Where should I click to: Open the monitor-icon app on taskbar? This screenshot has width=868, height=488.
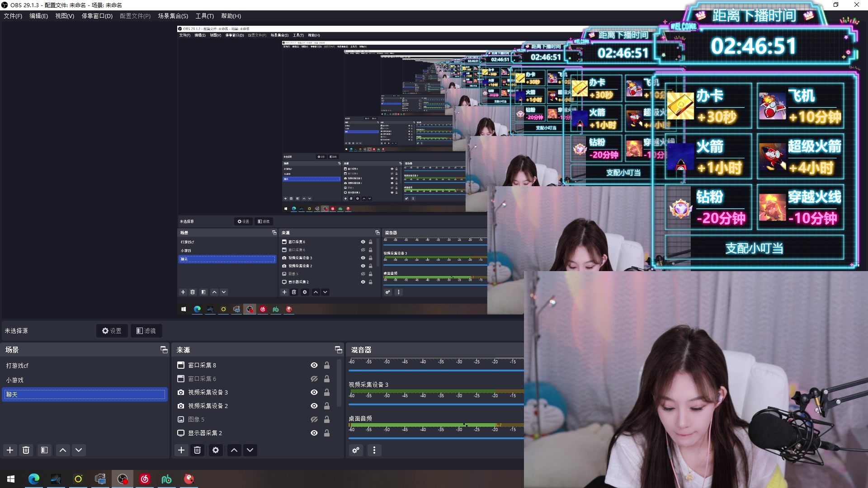pos(100,479)
